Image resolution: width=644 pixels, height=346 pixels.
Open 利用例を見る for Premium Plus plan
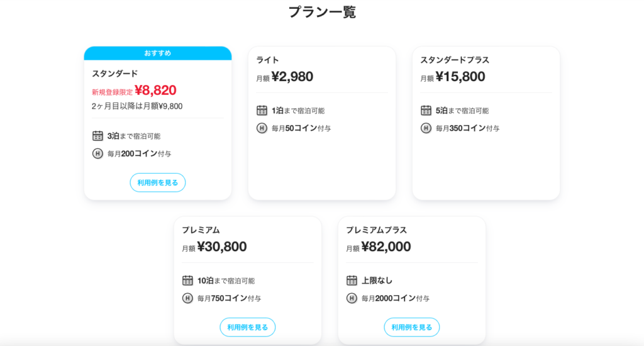coord(411,327)
